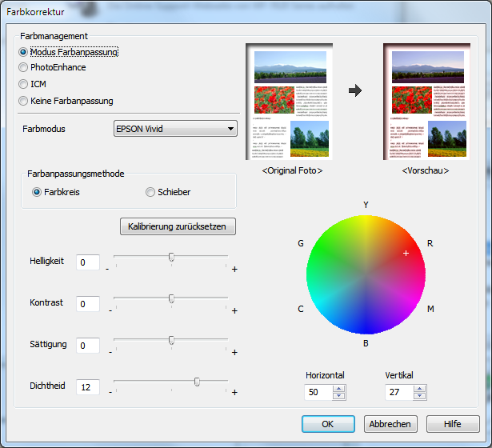Choose the ICM color management option
The image size is (492, 448).
[x=23, y=84]
